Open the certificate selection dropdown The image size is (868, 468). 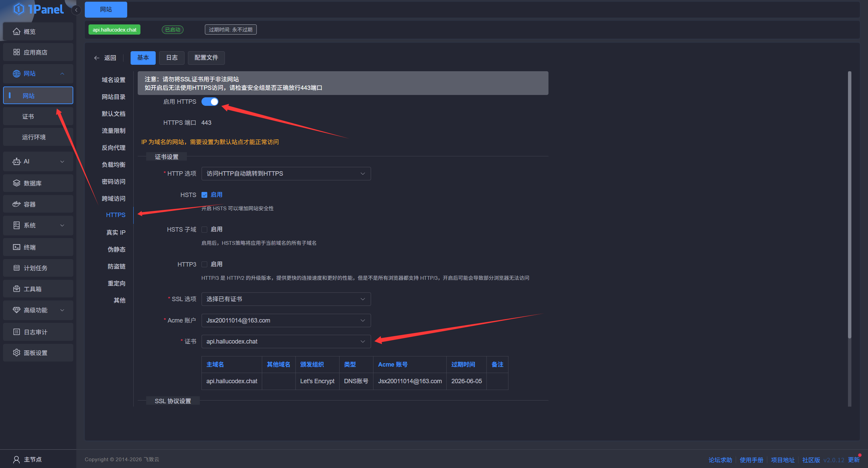286,342
